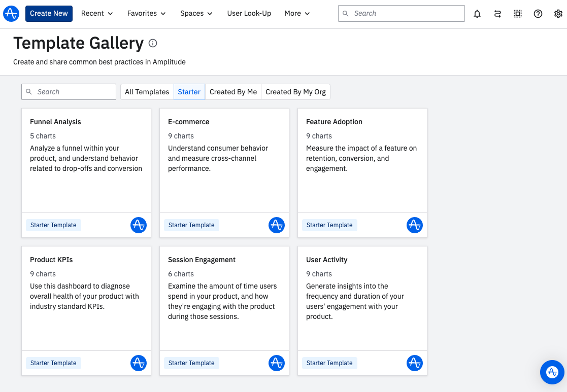Open the settings gear icon
Screen dimensions: 567x392
click(558, 14)
